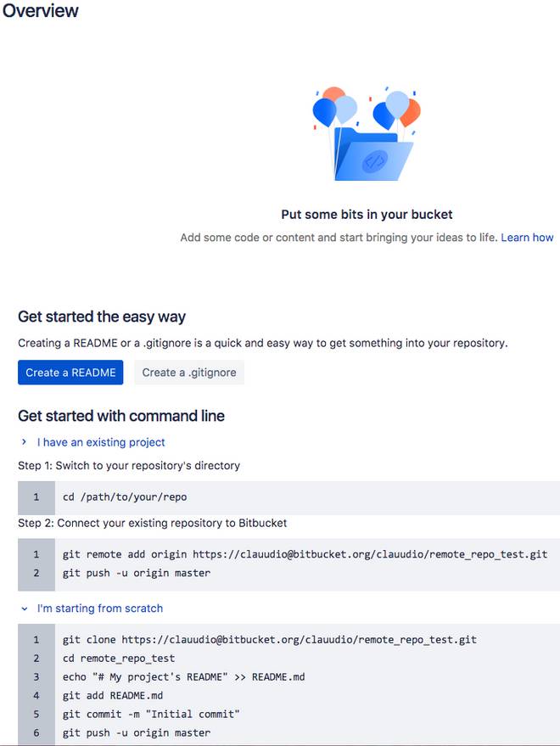560x746 pixels.
Task: Click the git clone command line
Action: tap(269, 639)
